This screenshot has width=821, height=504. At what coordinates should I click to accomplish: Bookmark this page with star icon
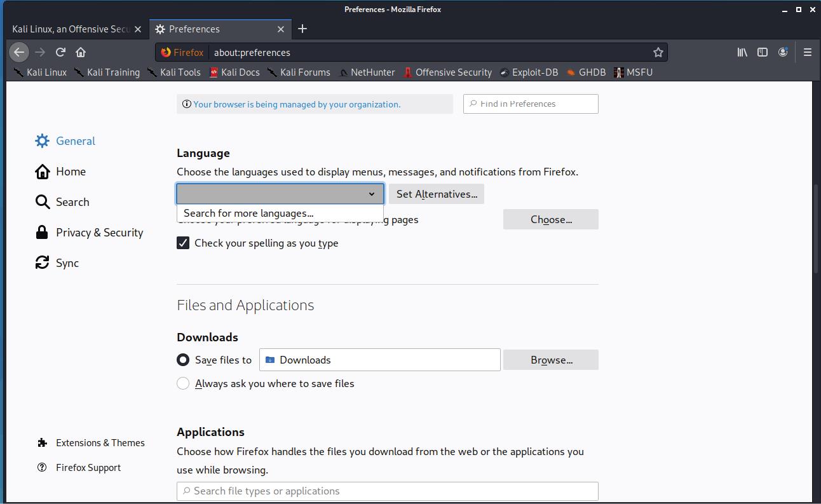point(658,52)
